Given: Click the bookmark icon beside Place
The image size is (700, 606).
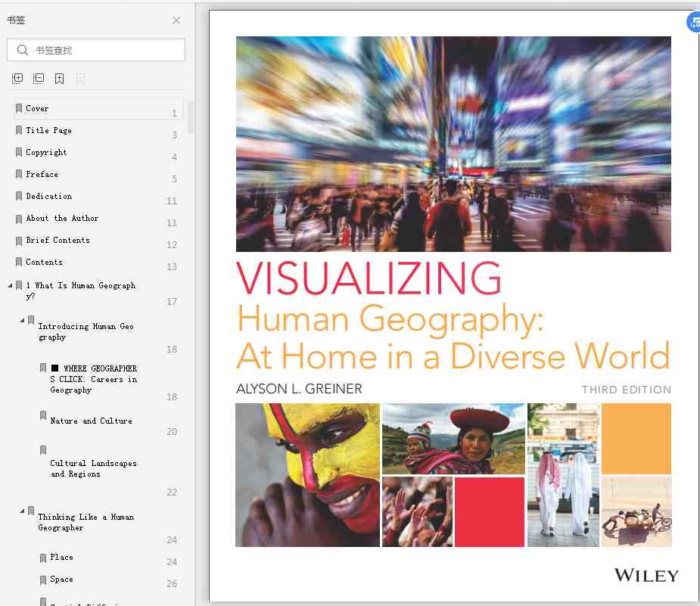Looking at the screenshot, I should [43, 558].
